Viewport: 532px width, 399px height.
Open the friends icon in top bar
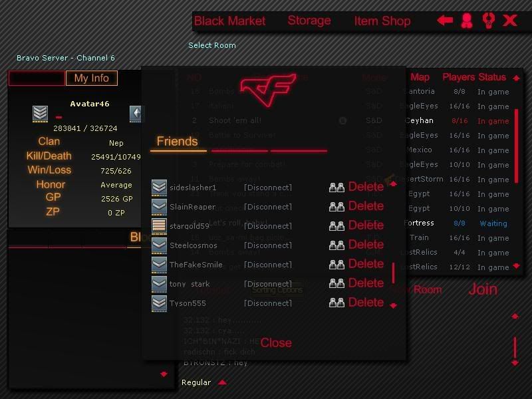466,21
